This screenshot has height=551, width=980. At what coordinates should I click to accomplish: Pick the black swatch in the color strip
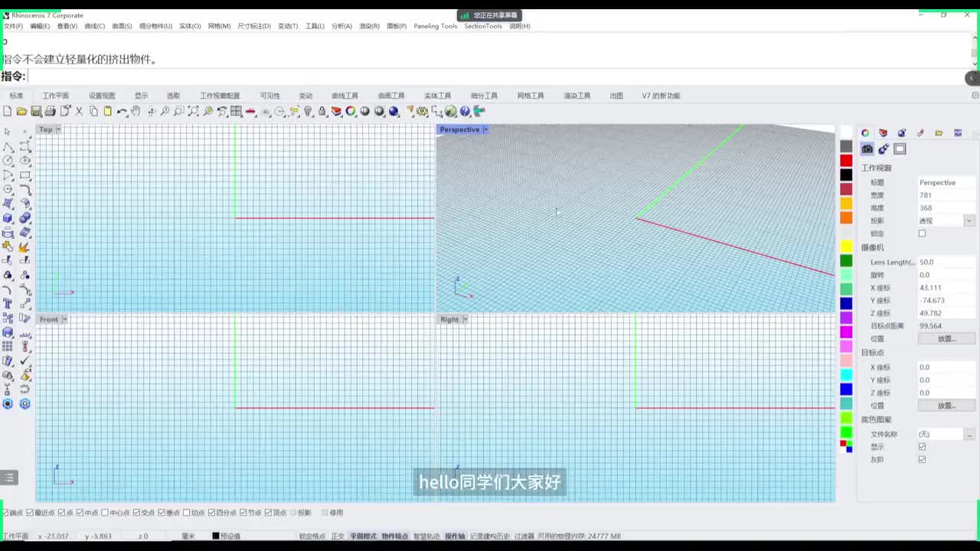tap(846, 174)
